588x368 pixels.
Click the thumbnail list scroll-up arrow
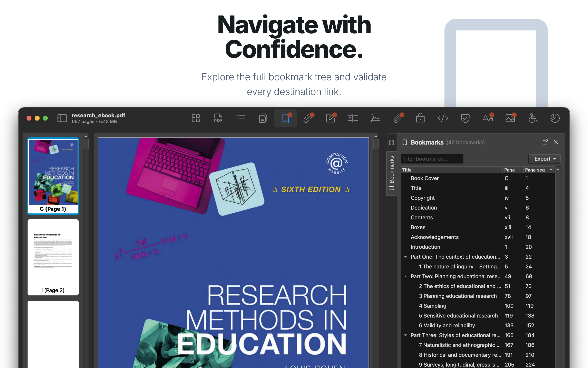tap(86, 136)
